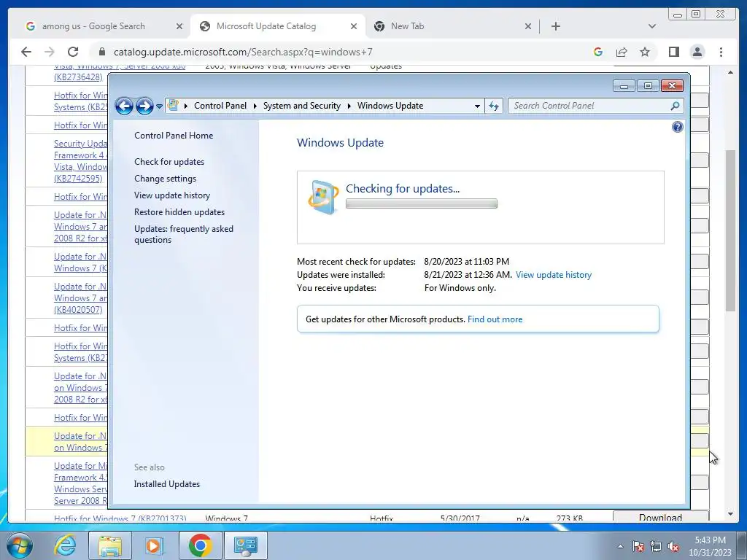Click Find out more link

[495, 319]
